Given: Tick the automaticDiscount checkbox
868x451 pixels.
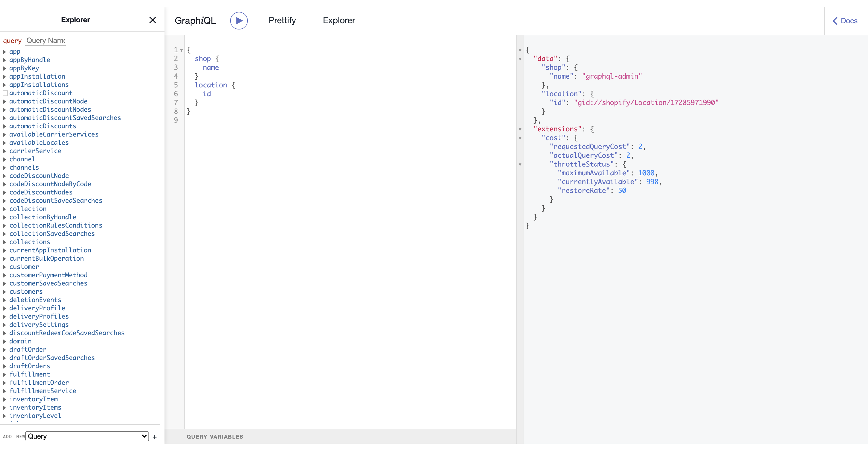Looking at the screenshot, I should click(5, 93).
